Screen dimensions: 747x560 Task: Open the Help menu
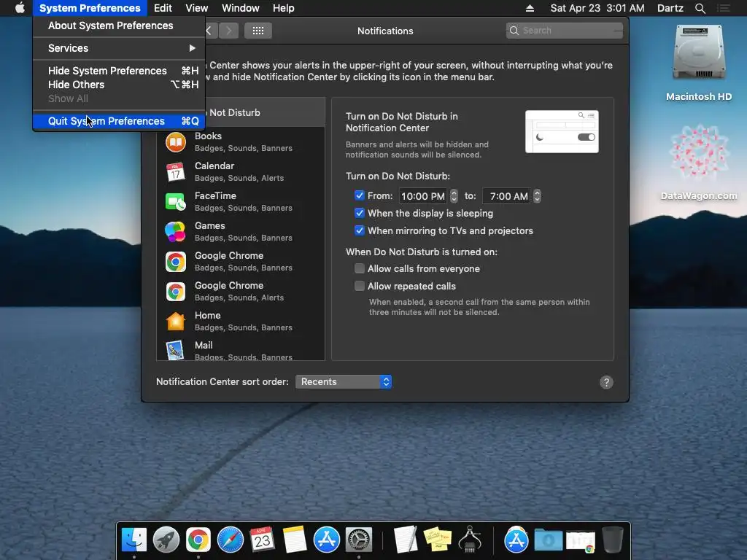[284, 8]
